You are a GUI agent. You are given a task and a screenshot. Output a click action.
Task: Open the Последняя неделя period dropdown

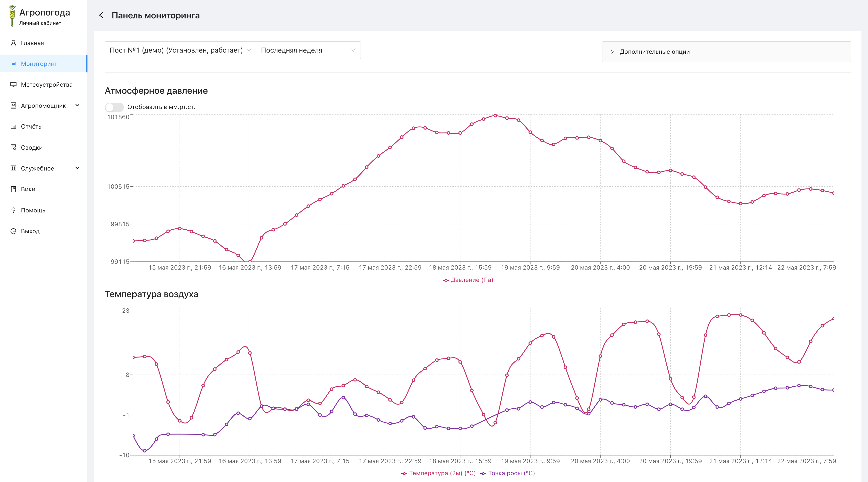point(308,50)
